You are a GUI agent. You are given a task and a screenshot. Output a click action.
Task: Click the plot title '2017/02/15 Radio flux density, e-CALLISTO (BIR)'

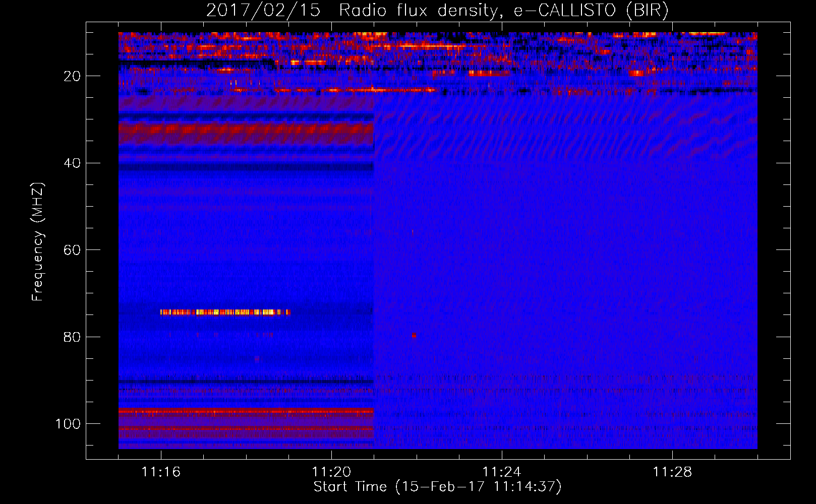(437, 11)
